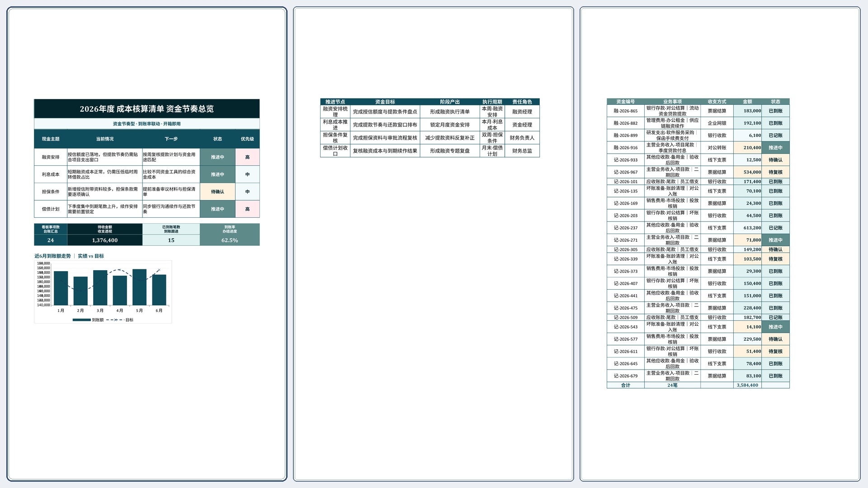
Task: Click the 融-2026-865 ledger entry
Action: 626,111
